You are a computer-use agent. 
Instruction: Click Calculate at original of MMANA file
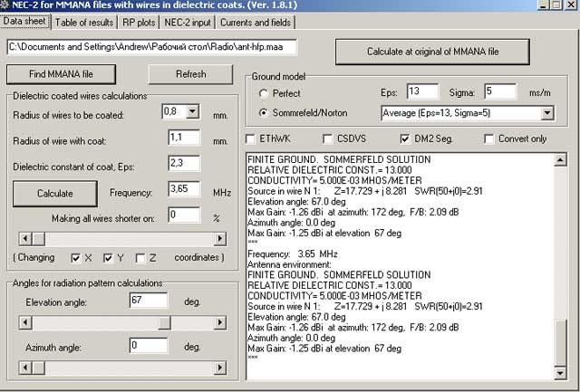coord(432,52)
